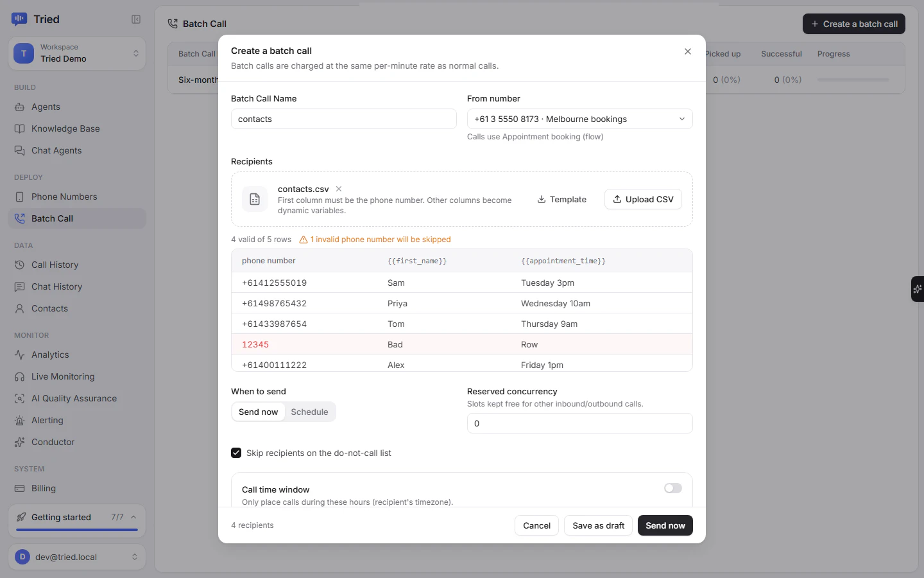Select the Send now option

tap(259, 412)
